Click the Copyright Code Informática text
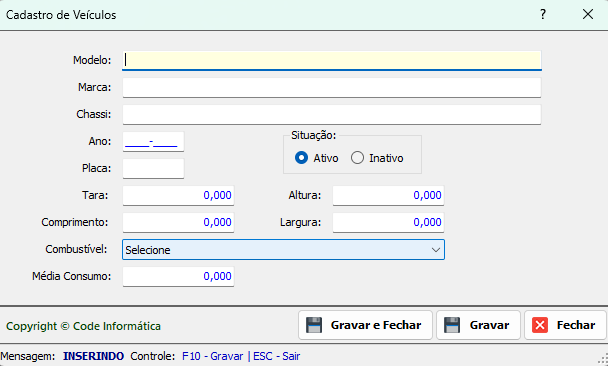Image resolution: width=608 pixels, height=366 pixels. tap(83, 326)
